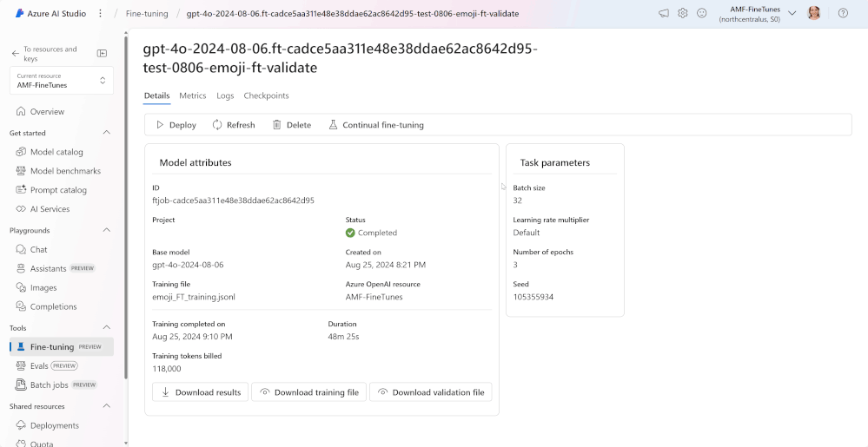Click Download training file button
This screenshot has width=868, height=447.
point(309,392)
